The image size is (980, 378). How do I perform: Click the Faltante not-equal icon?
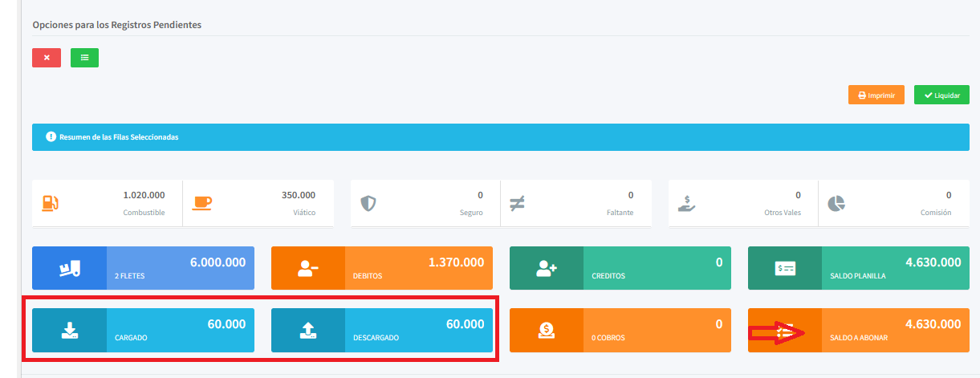point(518,204)
